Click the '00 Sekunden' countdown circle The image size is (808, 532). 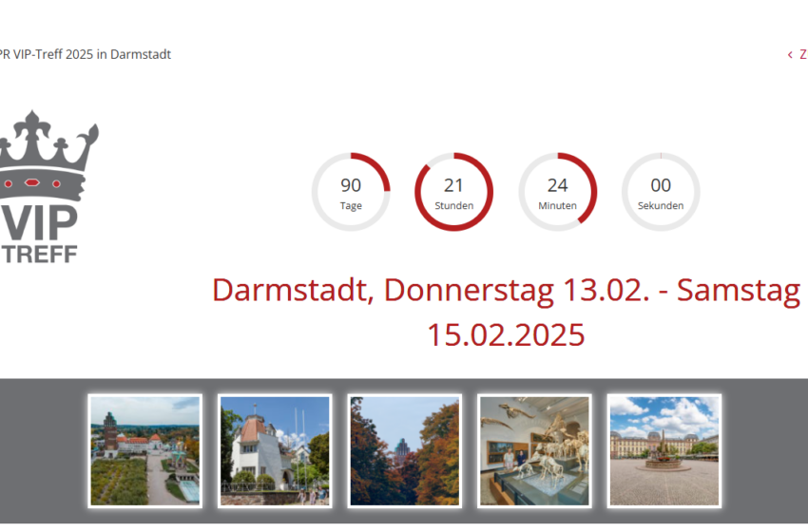(x=661, y=192)
